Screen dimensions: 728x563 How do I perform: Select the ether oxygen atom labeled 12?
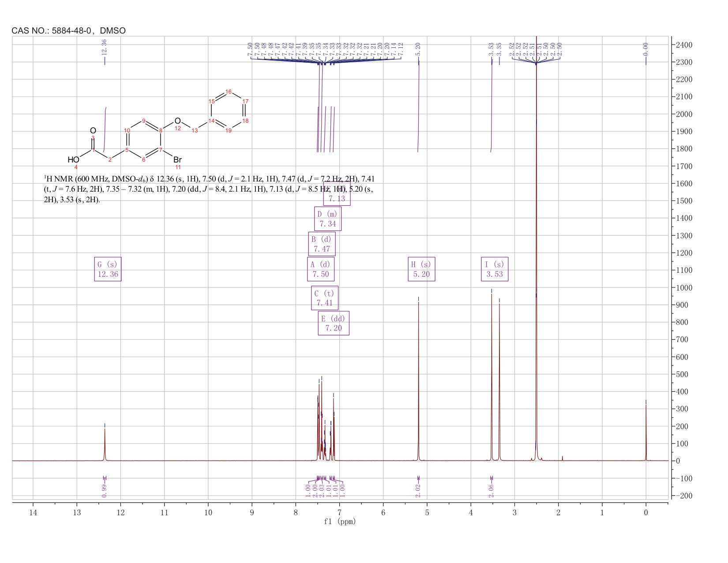pyautogui.click(x=177, y=121)
